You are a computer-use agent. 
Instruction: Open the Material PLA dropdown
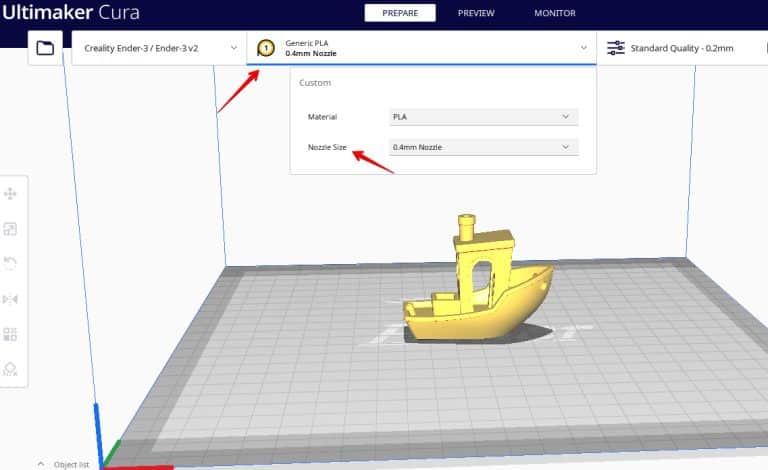(484, 117)
